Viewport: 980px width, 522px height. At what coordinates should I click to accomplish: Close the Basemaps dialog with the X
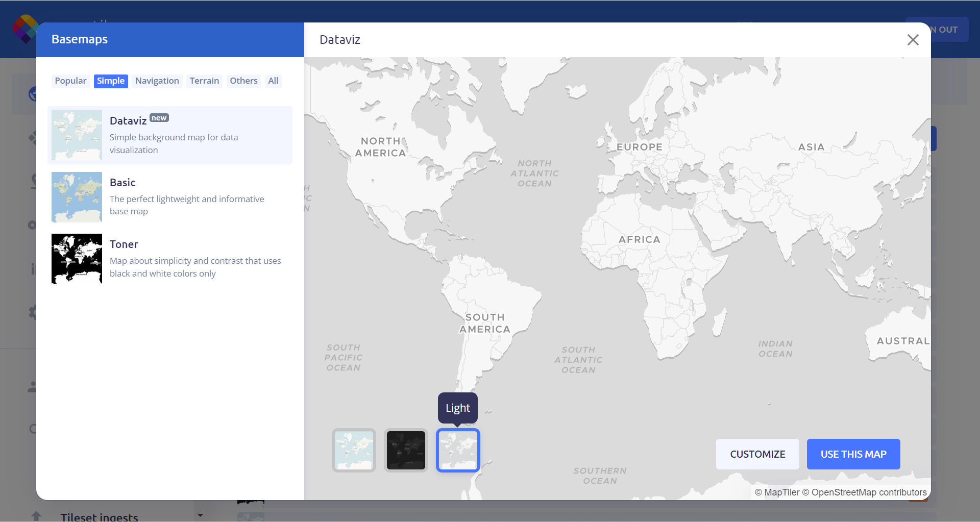(x=913, y=40)
